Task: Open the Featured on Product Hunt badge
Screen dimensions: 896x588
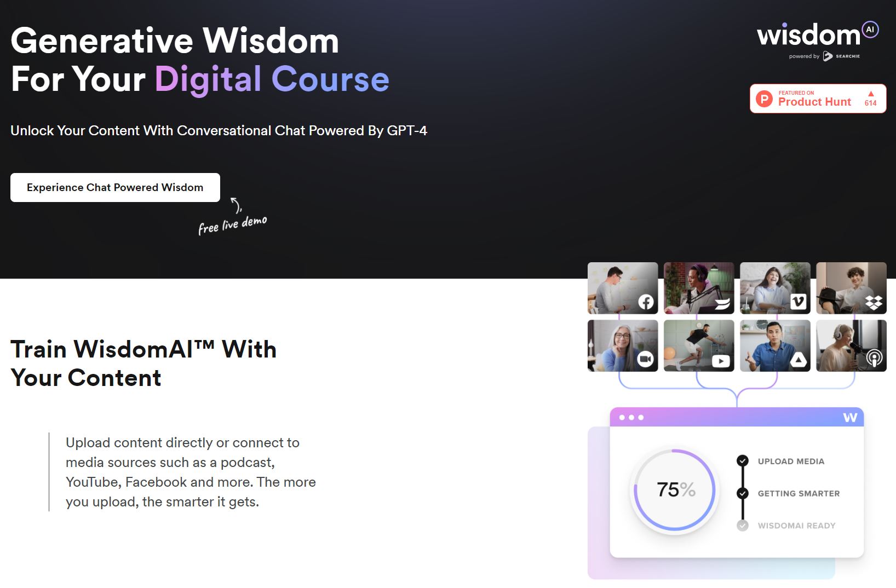Action: coord(818,99)
